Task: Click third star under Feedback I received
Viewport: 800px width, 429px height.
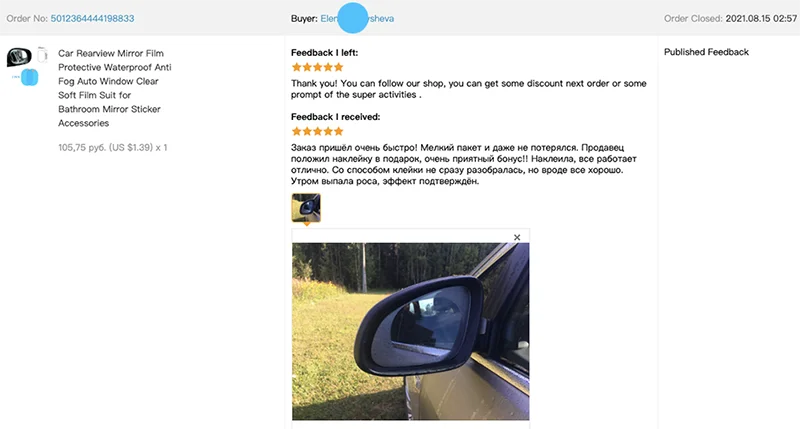Action: (317, 131)
